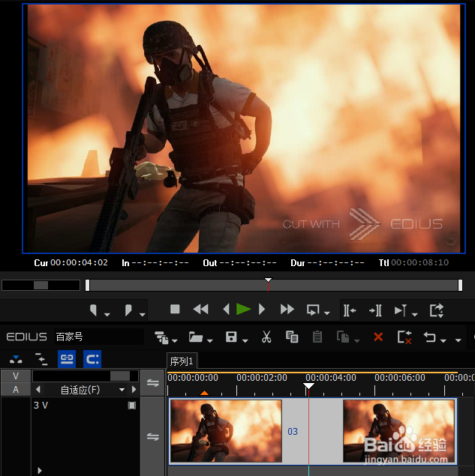
Task: Toggle Group/Link mode blue button
Action: (67, 359)
